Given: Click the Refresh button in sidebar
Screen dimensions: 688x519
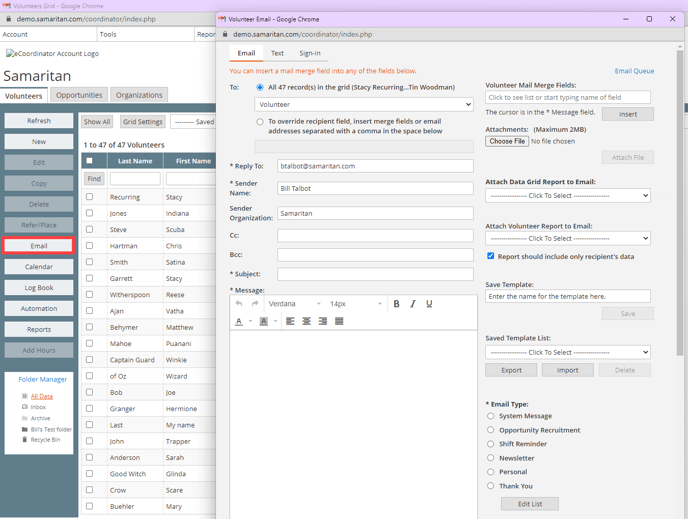Looking at the screenshot, I should tap(39, 121).
